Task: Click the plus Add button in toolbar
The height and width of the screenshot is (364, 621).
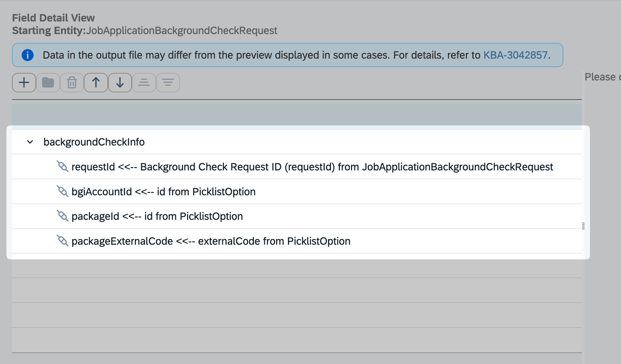Action: pyautogui.click(x=24, y=82)
